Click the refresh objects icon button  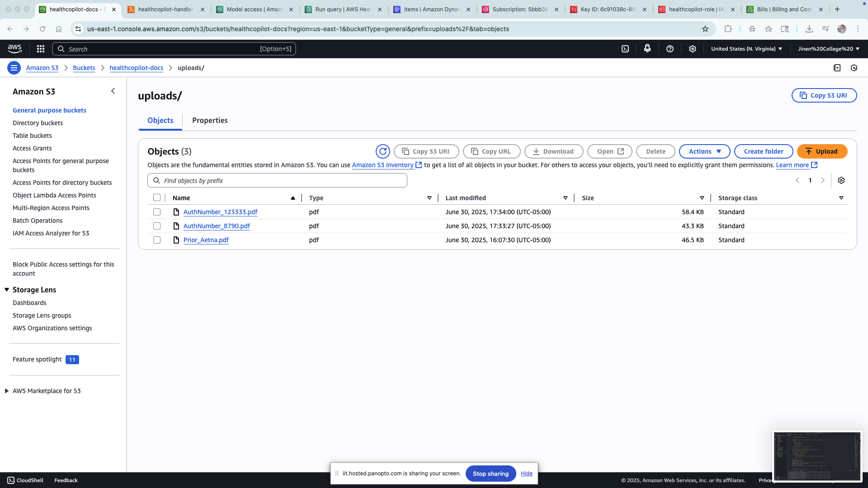click(x=382, y=151)
